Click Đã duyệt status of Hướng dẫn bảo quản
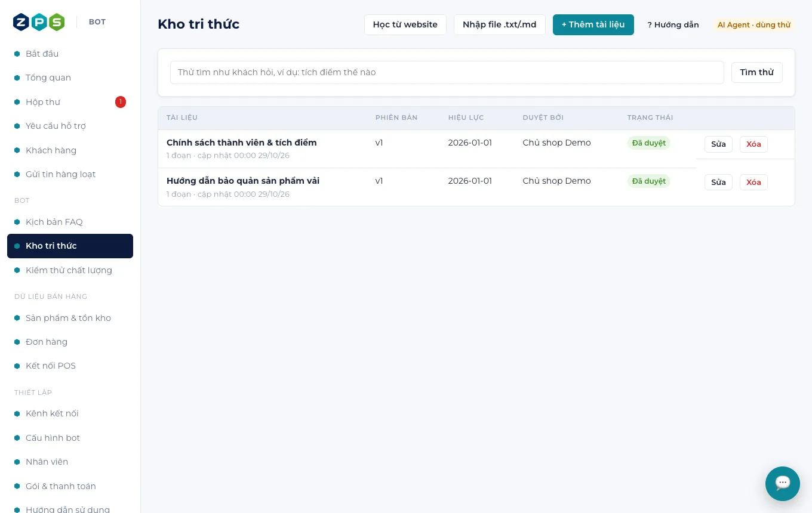The height and width of the screenshot is (513, 812). click(649, 181)
